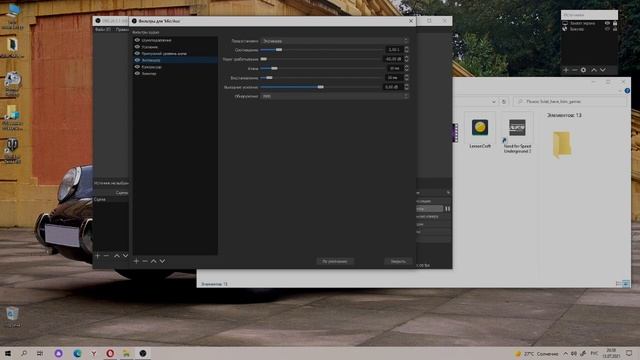This screenshot has height=360, width=640.
Task: Move scene down in Scenes dock
Action: click(x=125, y=256)
